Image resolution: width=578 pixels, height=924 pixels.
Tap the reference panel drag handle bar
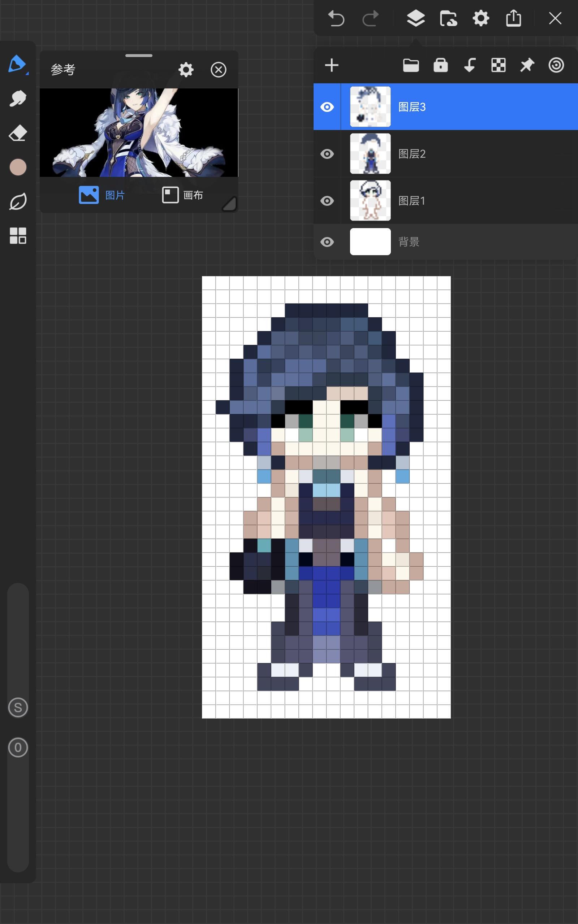(139, 56)
